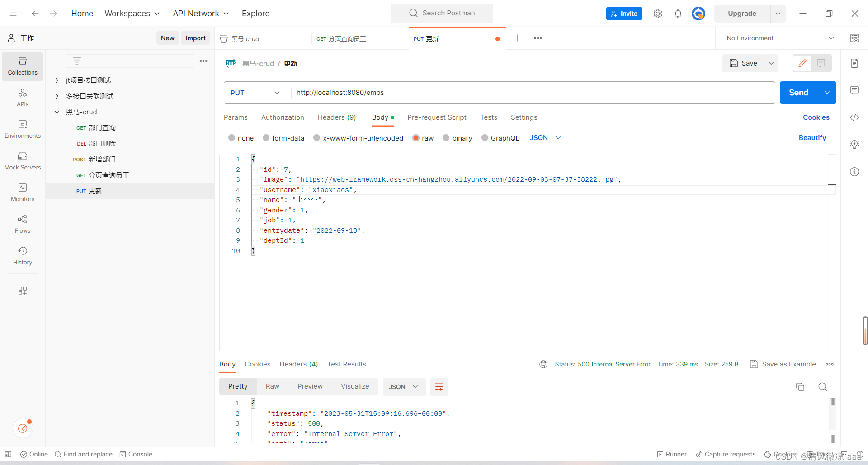Open the documentation pane icon
The height and width of the screenshot is (465, 868).
tap(854, 63)
